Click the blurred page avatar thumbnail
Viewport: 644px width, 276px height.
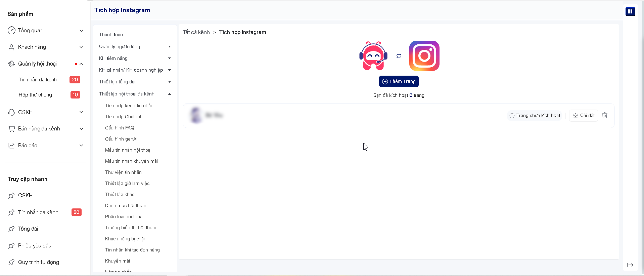click(196, 115)
